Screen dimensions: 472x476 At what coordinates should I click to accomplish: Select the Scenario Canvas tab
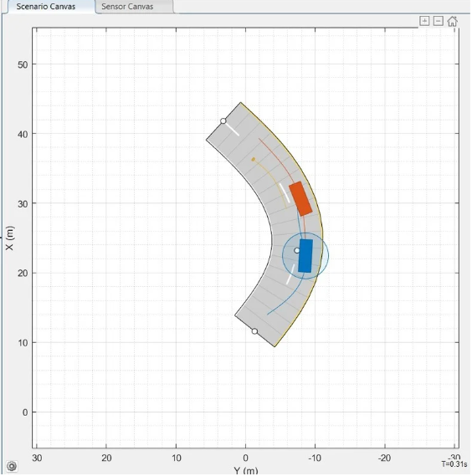pos(46,7)
